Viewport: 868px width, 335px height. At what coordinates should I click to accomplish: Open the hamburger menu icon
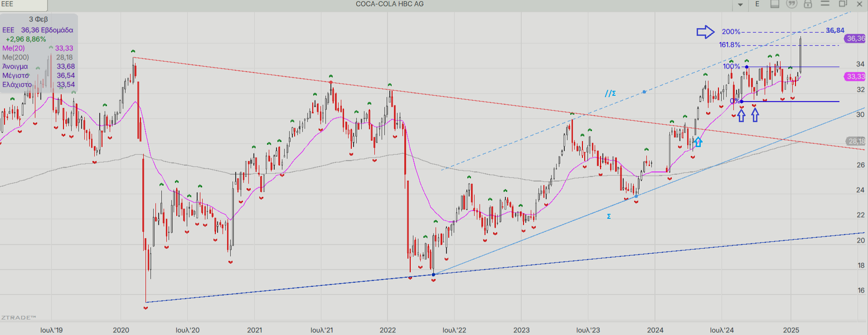pyautogui.click(x=825, y=4)
